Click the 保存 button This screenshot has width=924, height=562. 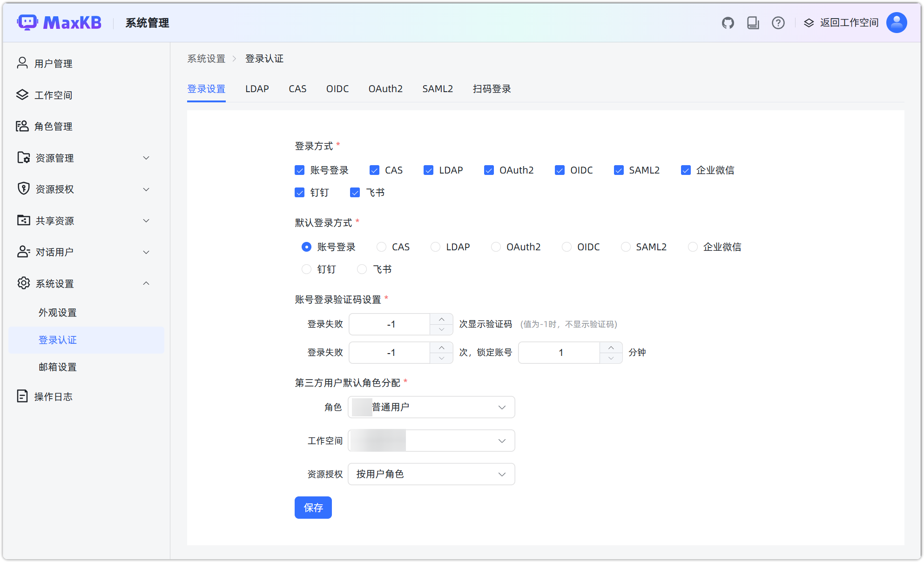click(313, 508)
